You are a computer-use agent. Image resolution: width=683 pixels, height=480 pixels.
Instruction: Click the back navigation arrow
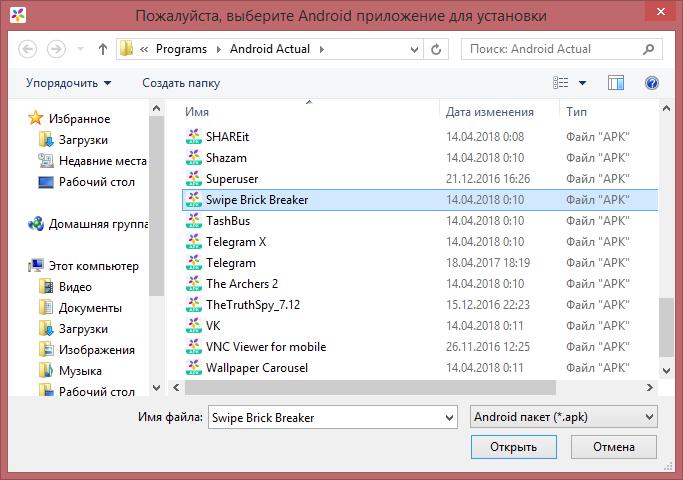[x=27, y=49]
